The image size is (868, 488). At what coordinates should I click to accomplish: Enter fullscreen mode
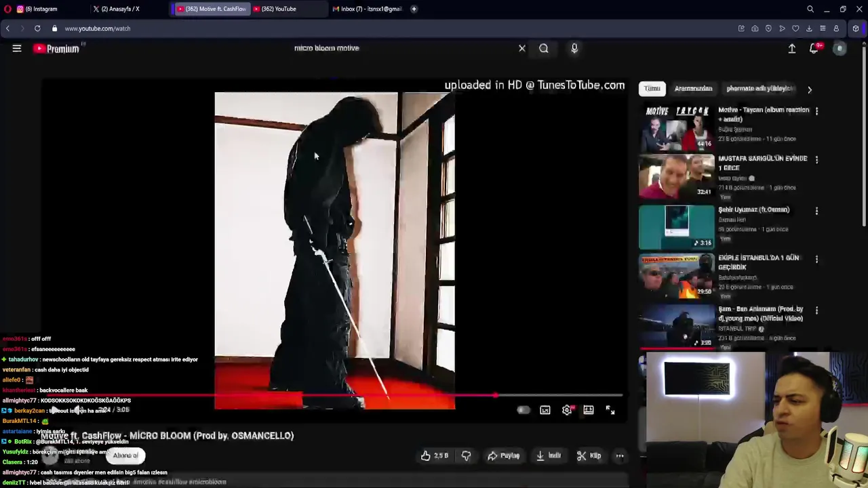[610, 410]
